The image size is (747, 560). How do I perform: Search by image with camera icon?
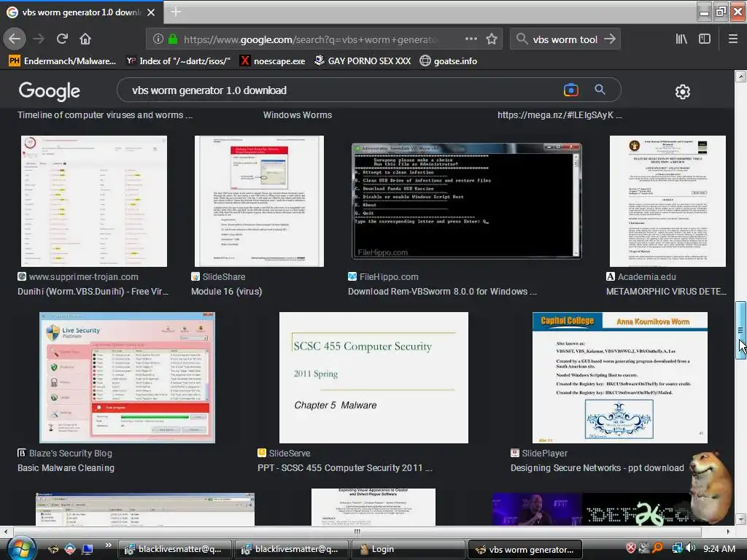point(570,90)
